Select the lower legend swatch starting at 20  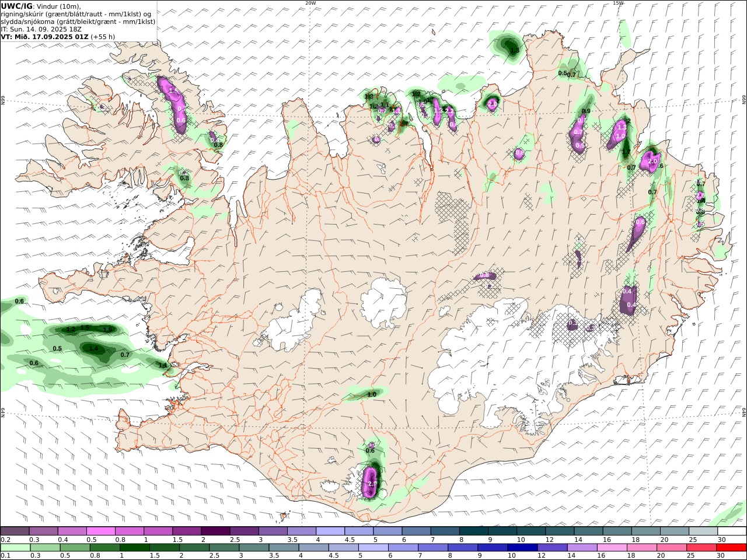point(671,548)
